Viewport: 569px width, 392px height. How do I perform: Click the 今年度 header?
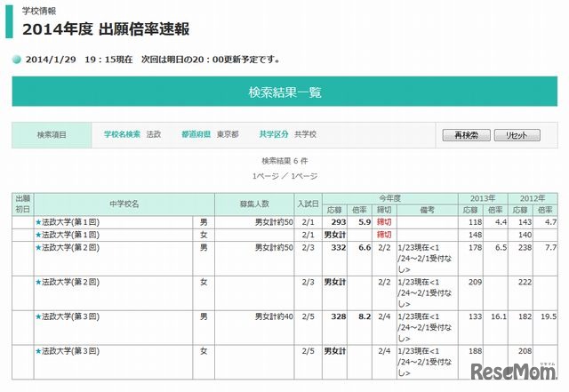click(x=390, y=198)
